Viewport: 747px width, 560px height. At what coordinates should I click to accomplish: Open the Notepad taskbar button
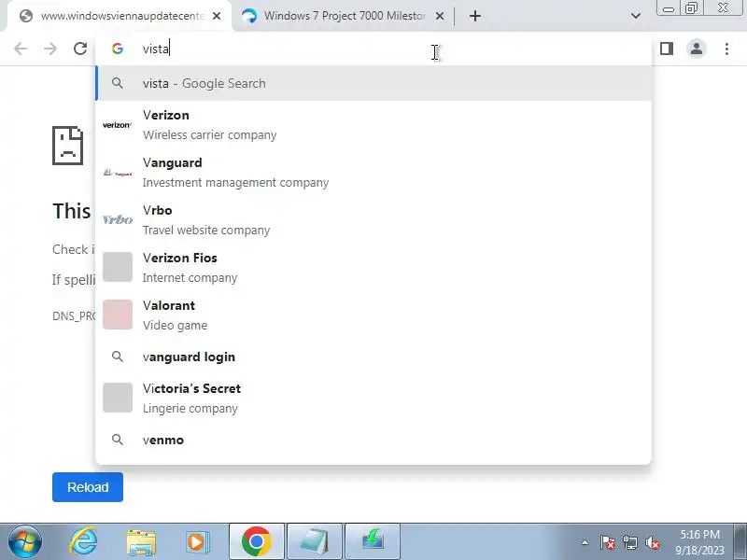coord(315,541)
